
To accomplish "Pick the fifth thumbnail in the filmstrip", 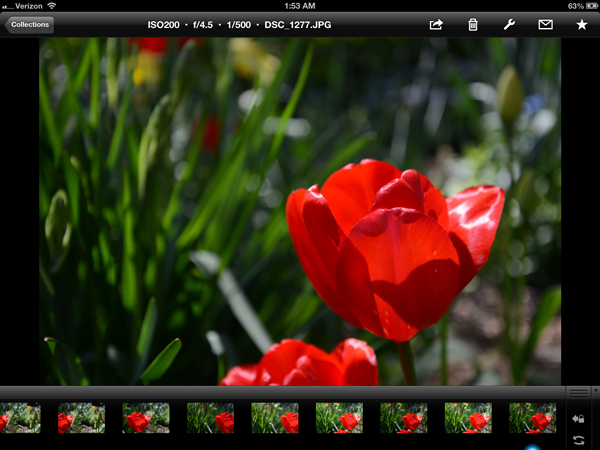I will 275,418.
